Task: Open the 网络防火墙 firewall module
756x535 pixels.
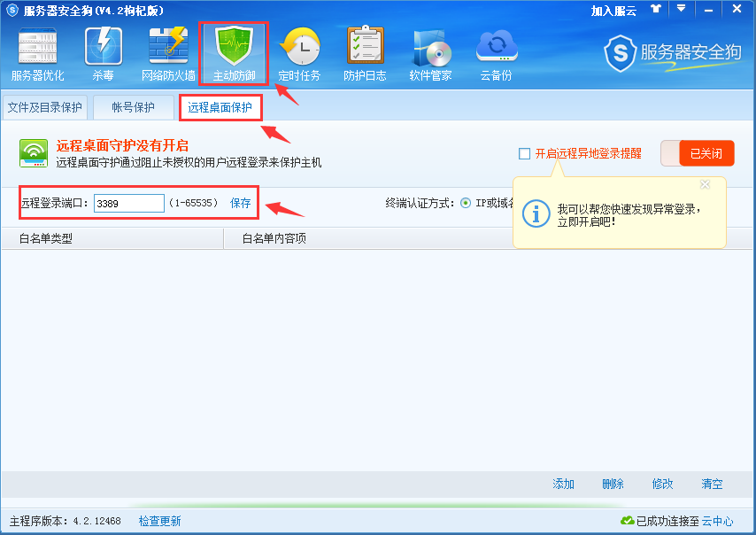Action: [168, 54]
